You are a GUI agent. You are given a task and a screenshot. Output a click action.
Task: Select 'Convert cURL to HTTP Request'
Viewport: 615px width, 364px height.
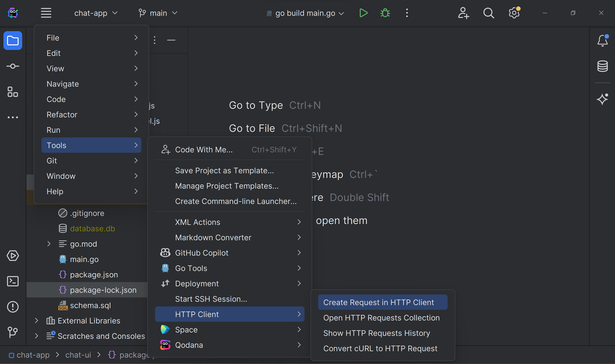point(380,348)
